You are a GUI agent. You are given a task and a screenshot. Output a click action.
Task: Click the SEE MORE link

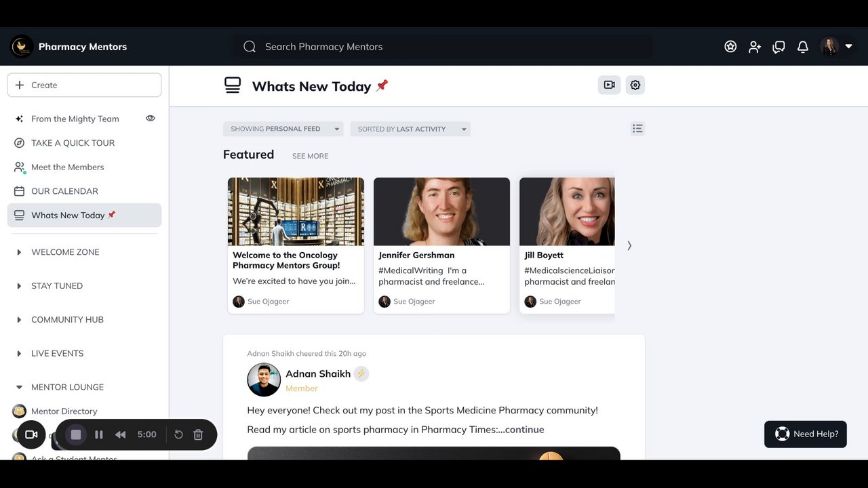point(310,156)
